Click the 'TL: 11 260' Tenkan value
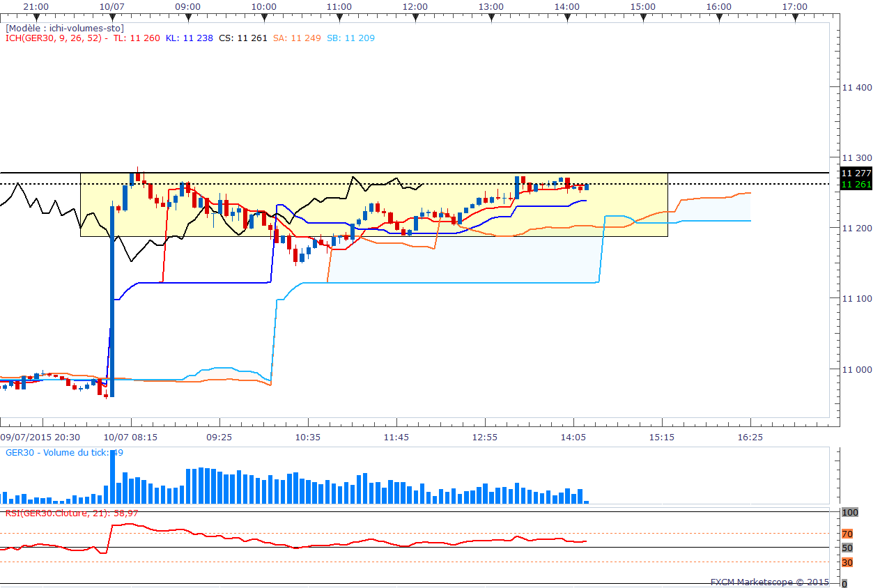 pyautogui.click(x=137, y=38)
